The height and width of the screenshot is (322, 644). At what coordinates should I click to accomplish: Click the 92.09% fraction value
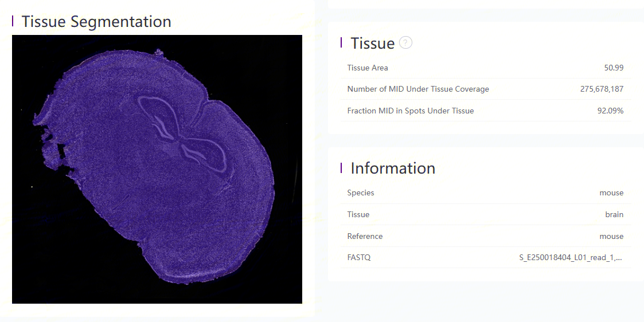coord(610,111)
